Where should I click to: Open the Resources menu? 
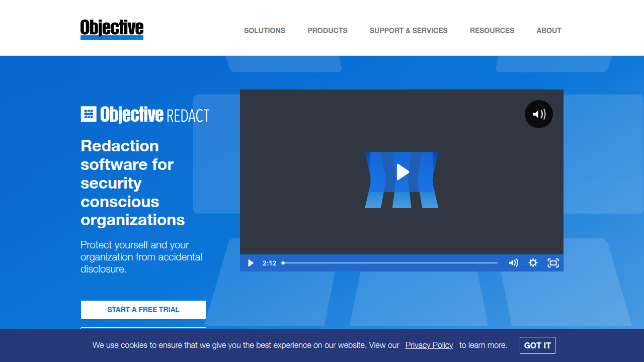(492, 31)
